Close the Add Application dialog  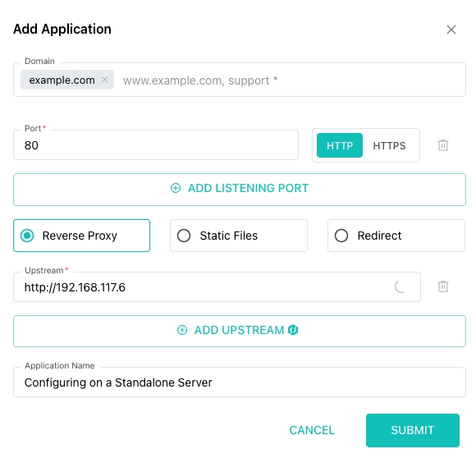451,30
